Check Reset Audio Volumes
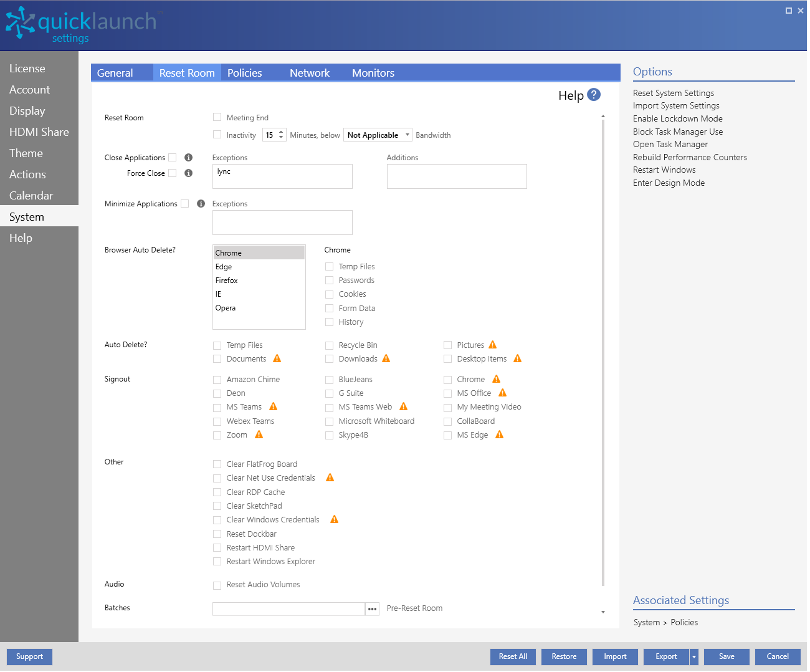This screenshot has height=672, width=810. [x=217, y=585]
